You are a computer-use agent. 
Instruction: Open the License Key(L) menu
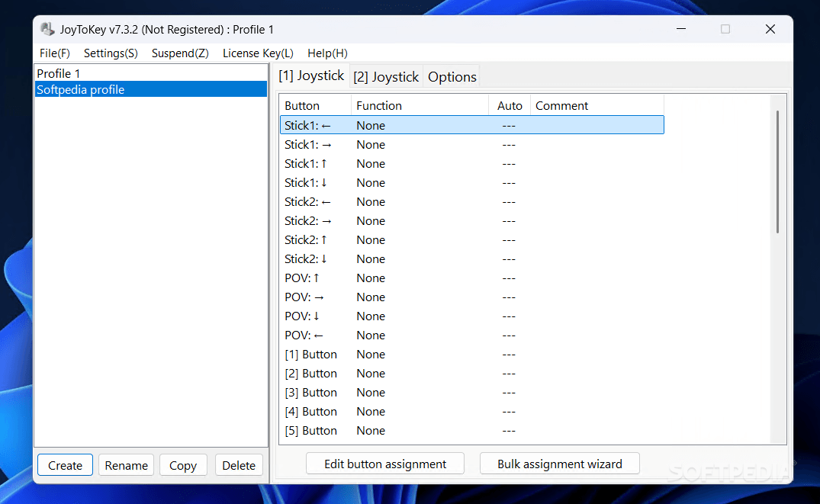tap(258, 53)
